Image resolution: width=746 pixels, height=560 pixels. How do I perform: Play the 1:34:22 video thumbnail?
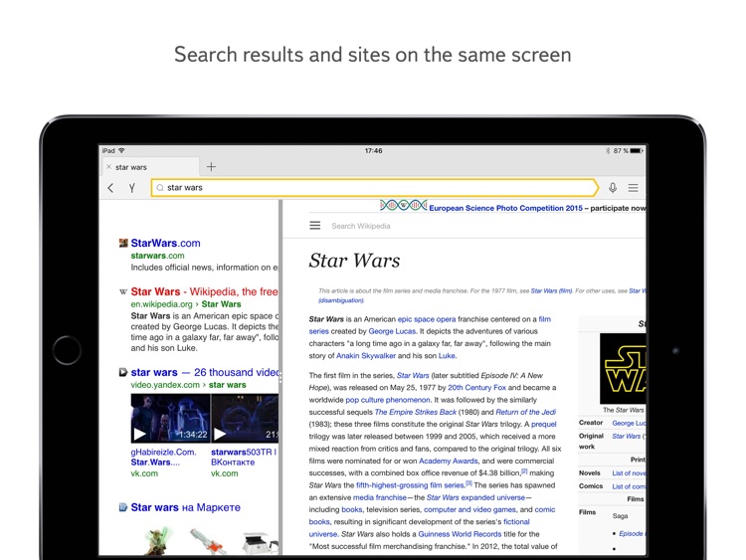pos(170,418)
